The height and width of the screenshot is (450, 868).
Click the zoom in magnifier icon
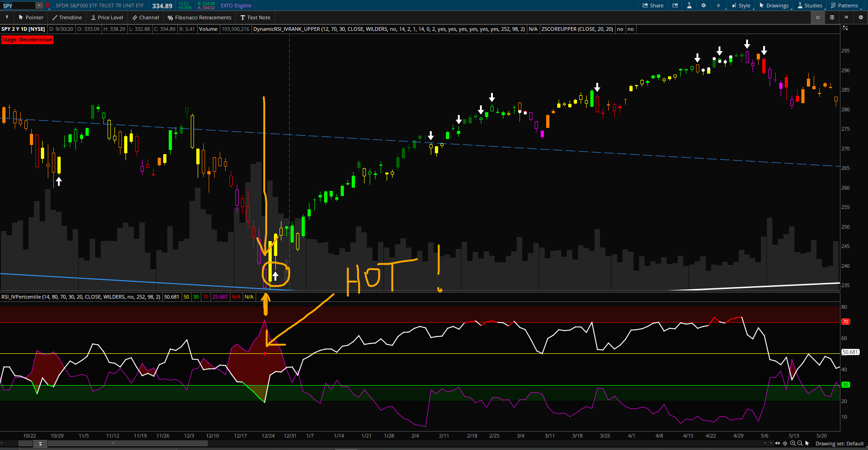(793, 444)
